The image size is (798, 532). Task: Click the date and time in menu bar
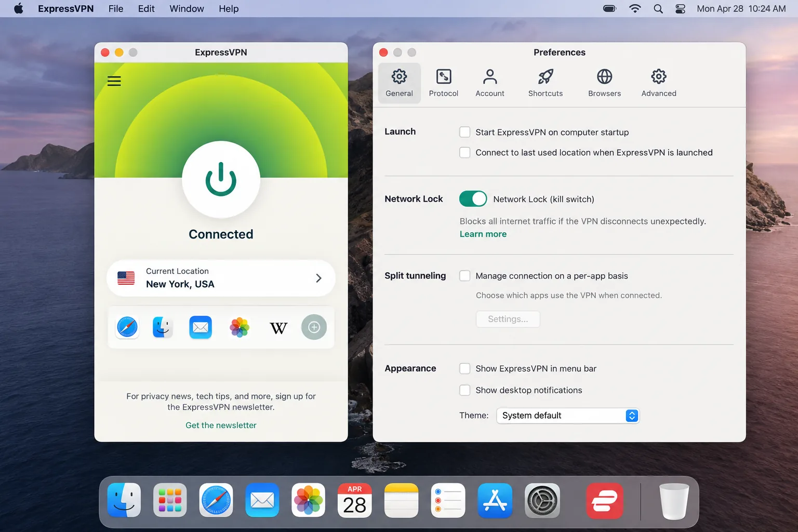pyautogui.click(x=741, y=9)
